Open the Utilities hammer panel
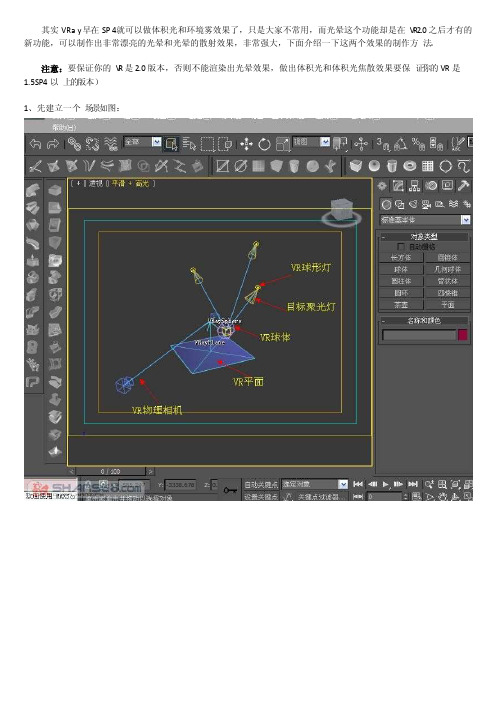The height and width of the screenshot is (702, 496). [464, 186]
